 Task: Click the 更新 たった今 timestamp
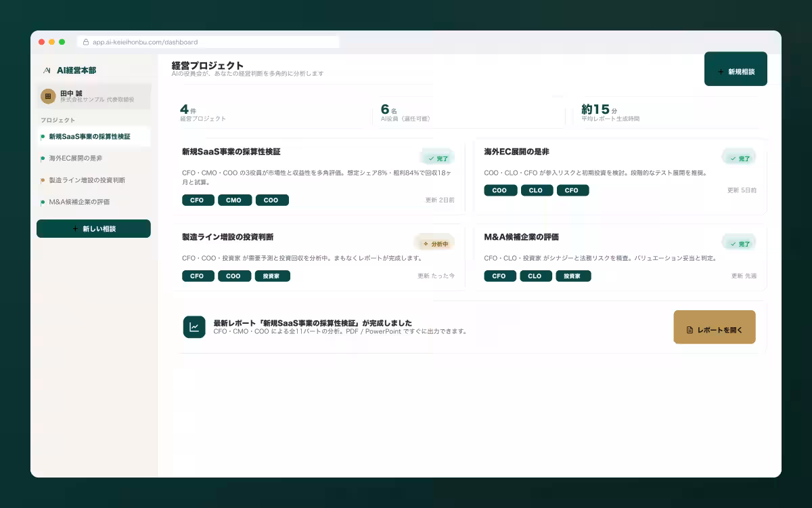436,276
